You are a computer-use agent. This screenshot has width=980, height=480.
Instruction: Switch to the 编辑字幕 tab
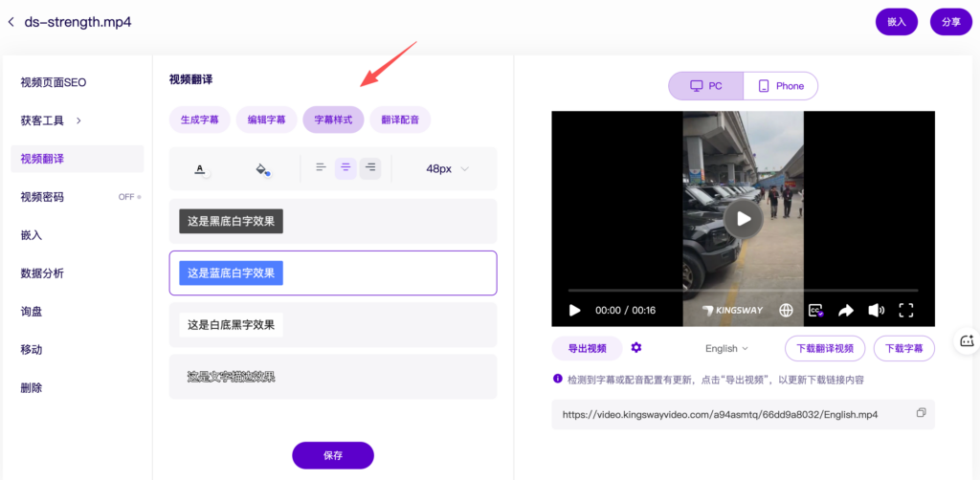(x=266, y=120)
